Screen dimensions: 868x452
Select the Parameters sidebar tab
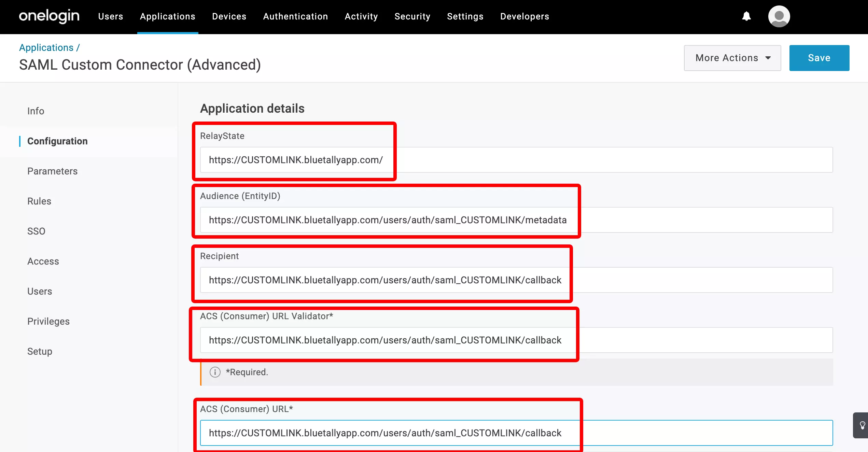[52, 171]
